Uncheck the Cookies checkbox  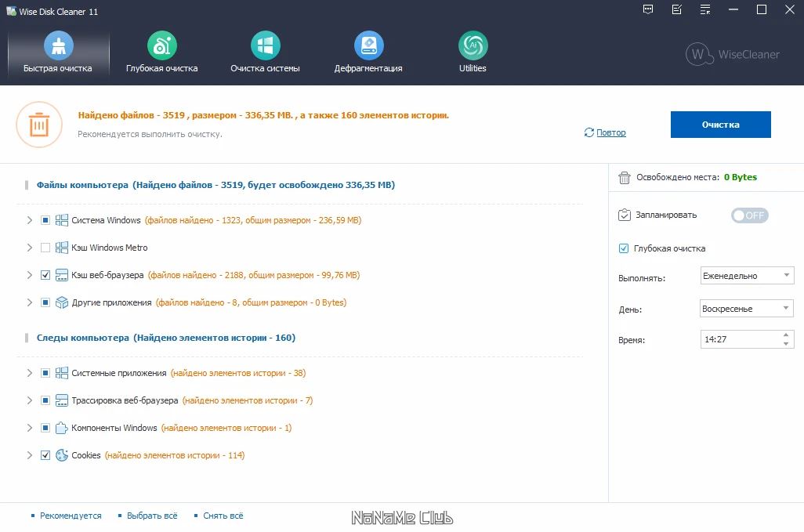(x=45, y=455)
